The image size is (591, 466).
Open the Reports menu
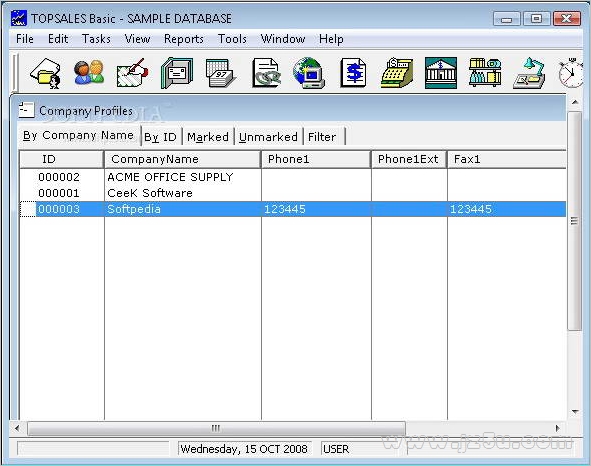pos(184,39)
